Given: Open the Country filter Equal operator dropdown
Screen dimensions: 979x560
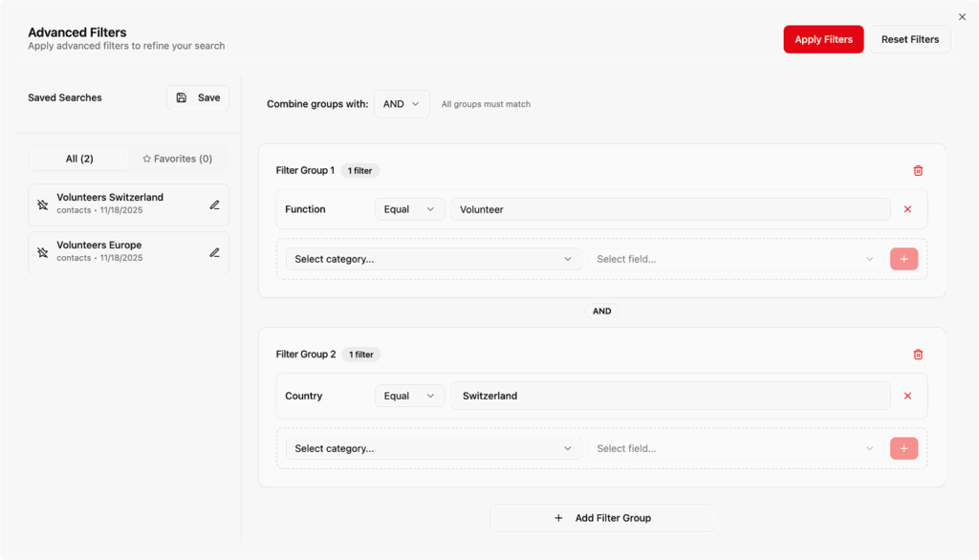Looking at the screenshot, I should [x=409, y=396].
